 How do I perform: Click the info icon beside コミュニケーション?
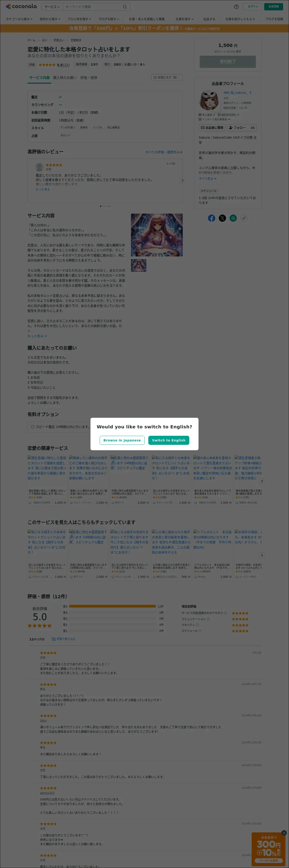pyautogui.click(x=208, y=619)
